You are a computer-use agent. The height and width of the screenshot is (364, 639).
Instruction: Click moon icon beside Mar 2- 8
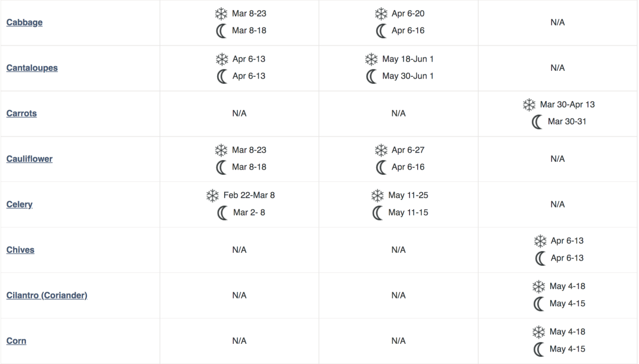pyautogui.click(x=222, y=213)
